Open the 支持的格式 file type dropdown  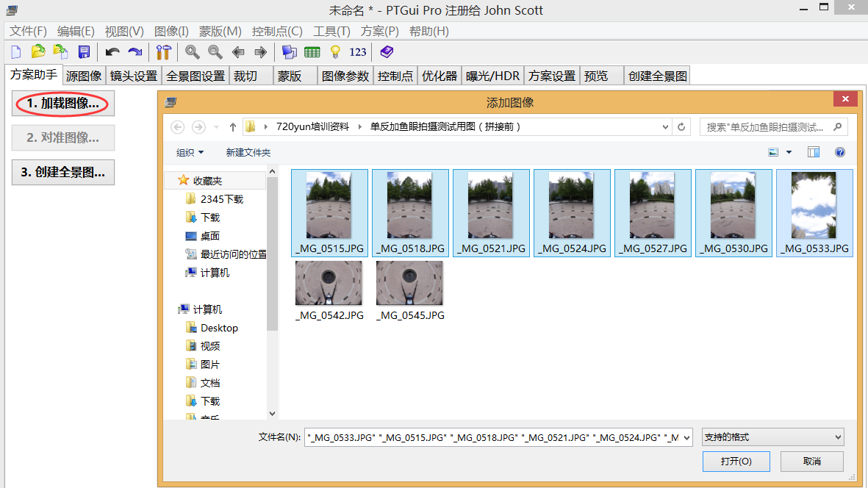pyautogui.click(x=772, y=437)
